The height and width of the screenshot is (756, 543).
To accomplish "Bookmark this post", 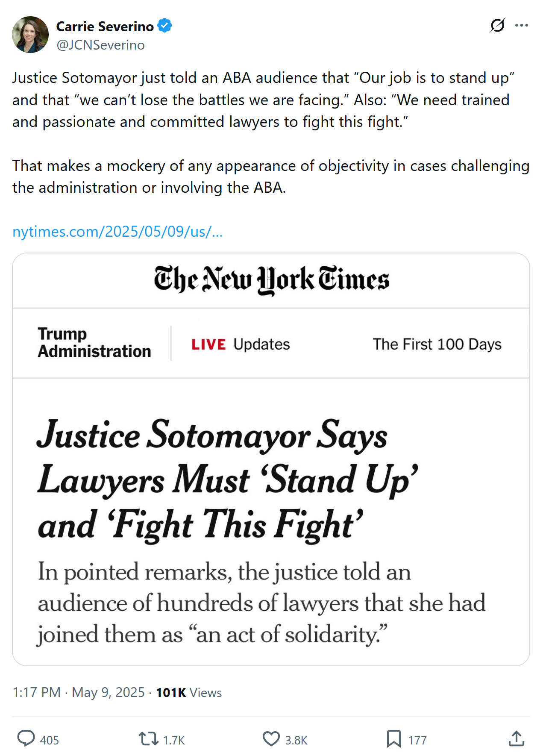I will (x=393, y=739).
